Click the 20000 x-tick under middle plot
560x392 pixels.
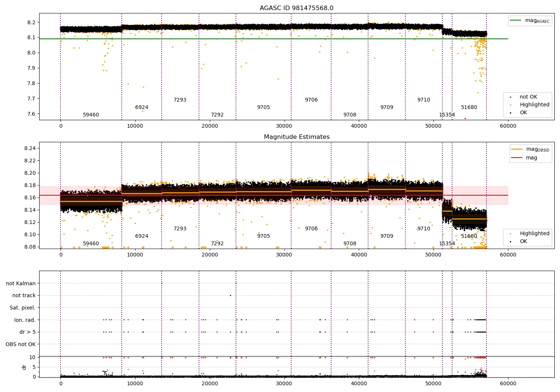click(210, 255)
